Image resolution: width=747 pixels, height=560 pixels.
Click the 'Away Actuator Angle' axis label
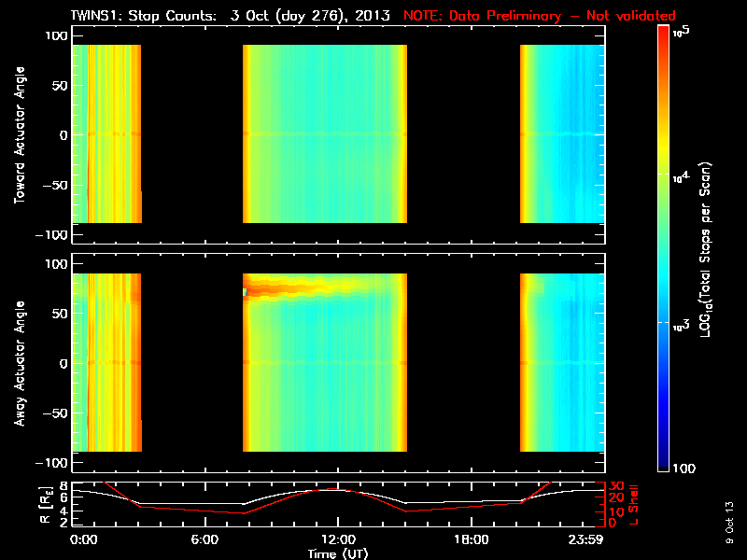20,363
